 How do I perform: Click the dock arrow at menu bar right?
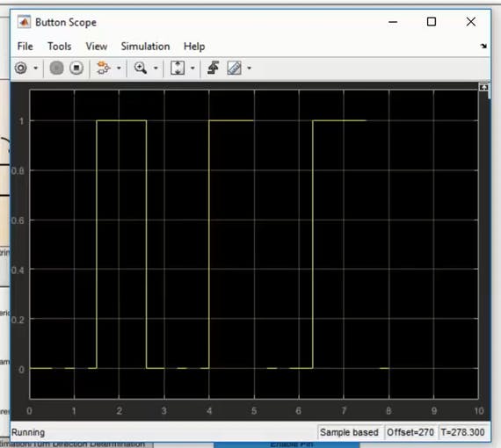click(483, 47)
